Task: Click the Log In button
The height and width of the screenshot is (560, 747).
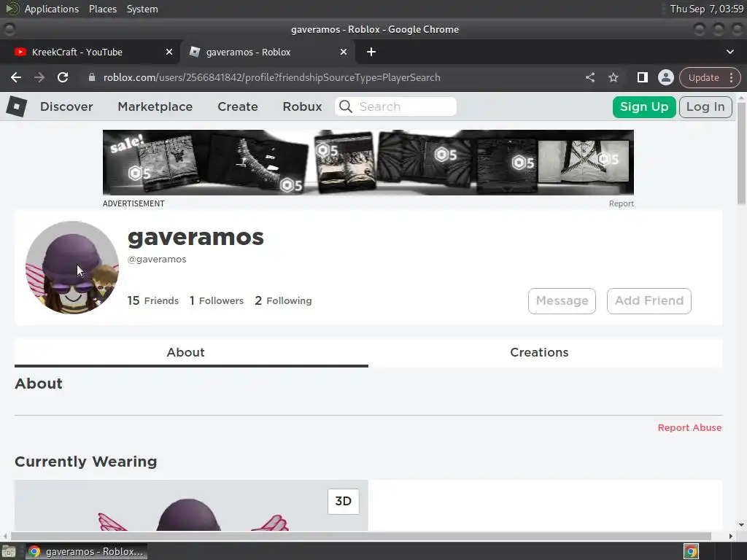Action: point(705,106)
